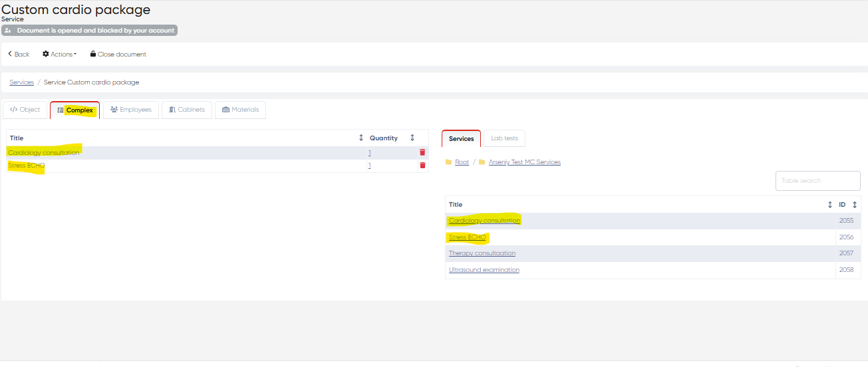Sort services list by ID arrows
This screenshot has width=868, height=367.
(x=855, y=205)
